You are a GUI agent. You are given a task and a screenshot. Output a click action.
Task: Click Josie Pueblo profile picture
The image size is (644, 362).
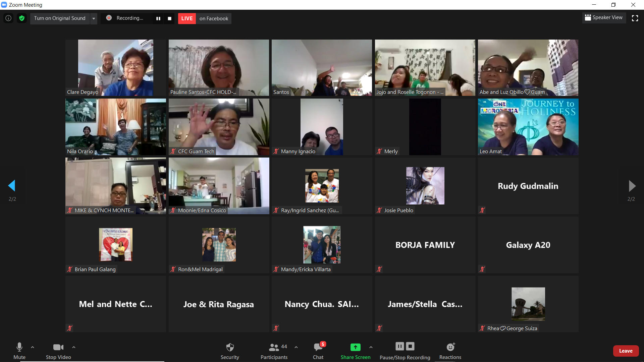pos(425,185)
